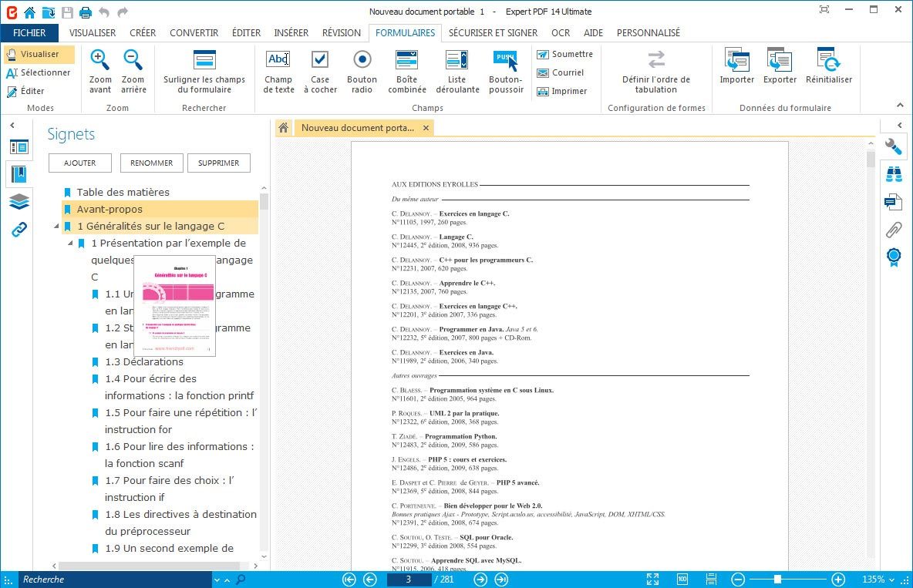Open the FICHIER menu
Screen dimensions: 913x588
pos(29,33)
